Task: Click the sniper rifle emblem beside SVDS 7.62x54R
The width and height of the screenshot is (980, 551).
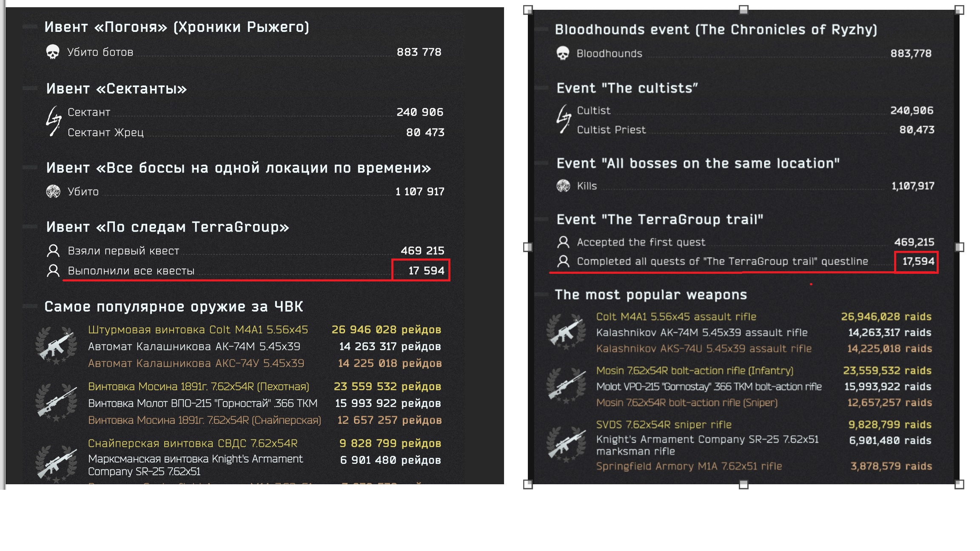Action: (565, 445)
